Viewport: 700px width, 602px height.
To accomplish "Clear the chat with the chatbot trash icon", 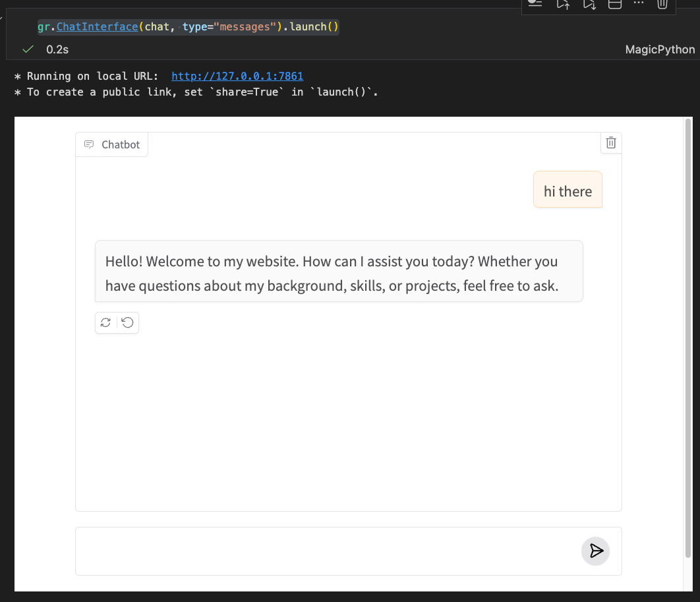I will pyautogui.click(x=611, y=142).
